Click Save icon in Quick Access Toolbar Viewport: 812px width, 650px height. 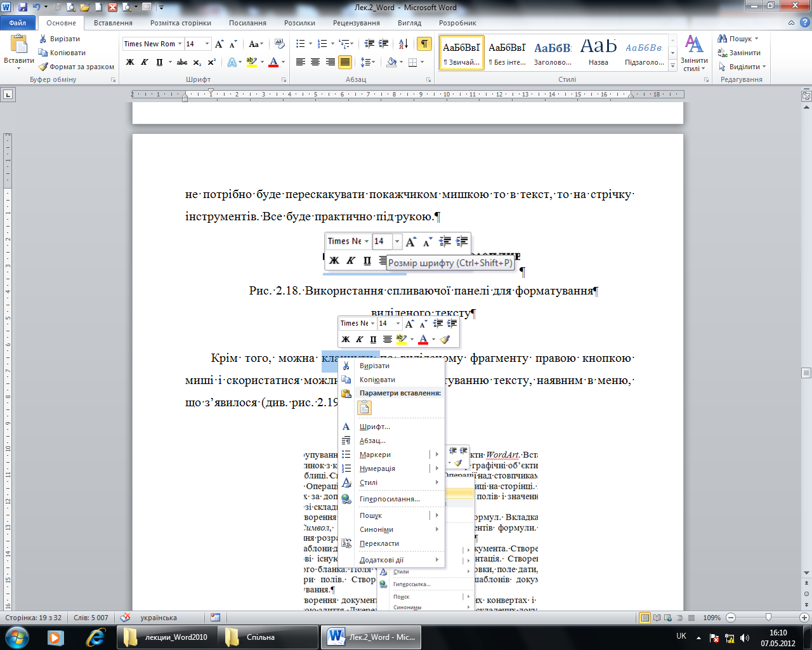[23, 8]
